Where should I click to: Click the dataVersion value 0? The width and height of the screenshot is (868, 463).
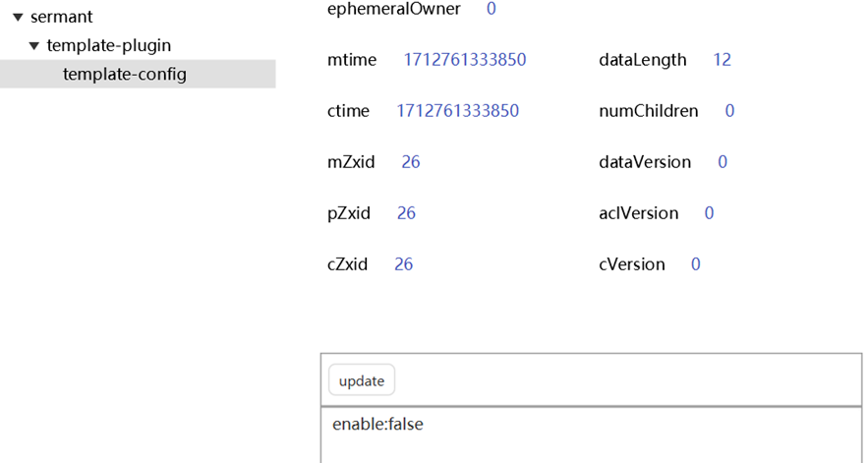point(723,162)
